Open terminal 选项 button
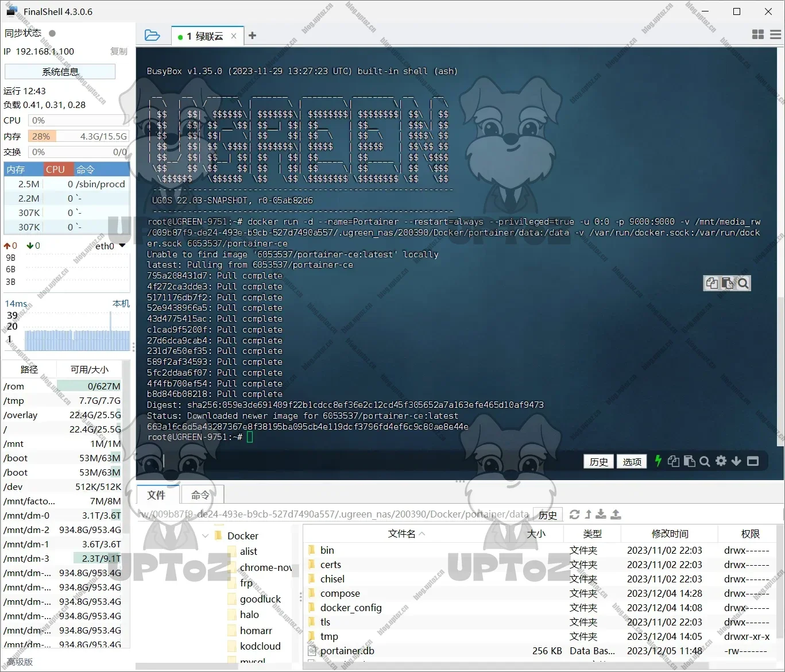 632,462
